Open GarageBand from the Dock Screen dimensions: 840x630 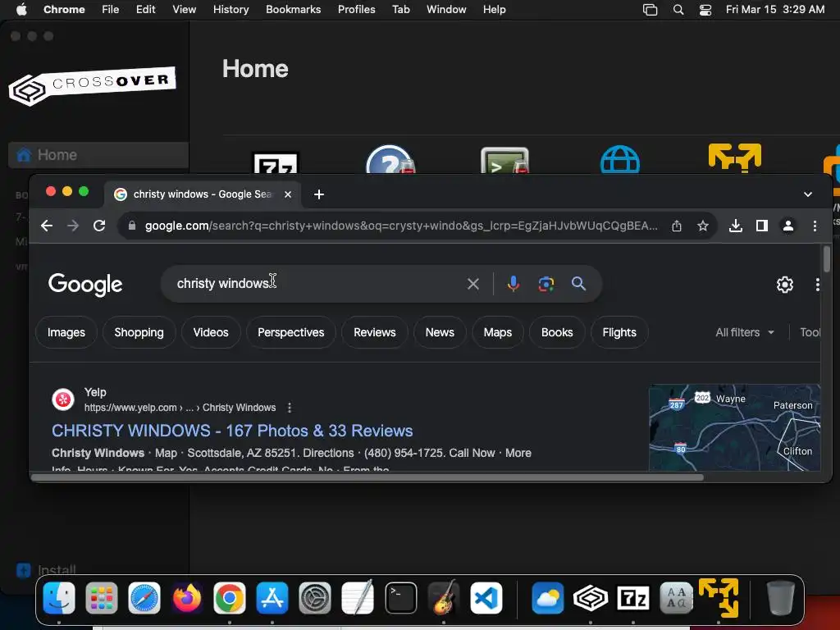[444, 598]
